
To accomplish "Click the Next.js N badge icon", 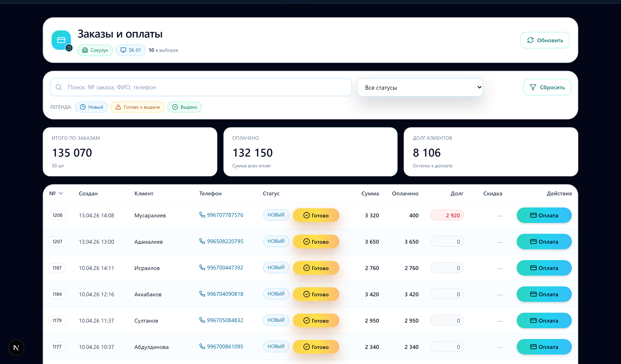I will click(16, 347).
